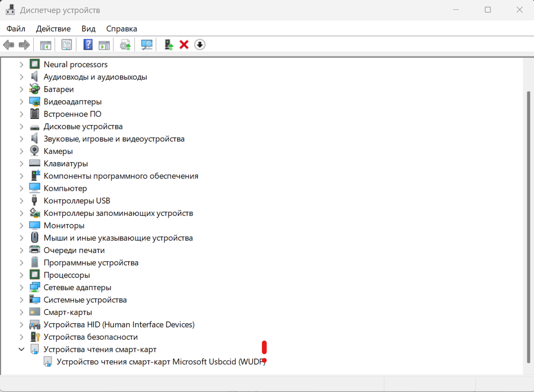Click the Disable device down-arrow icon
This screenshot has width=534, height=392.
click(200, 45)
